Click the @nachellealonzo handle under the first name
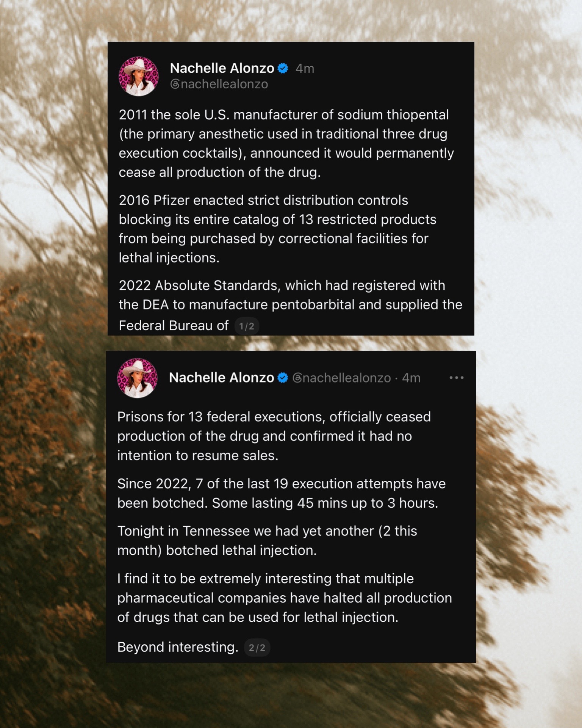The image size is (582, 728). [x=219, y=84]
